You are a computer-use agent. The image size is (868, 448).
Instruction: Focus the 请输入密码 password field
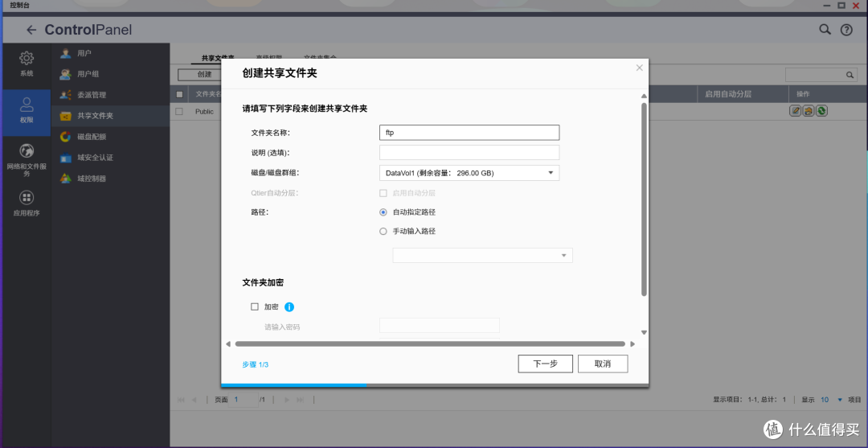[440, 326]
